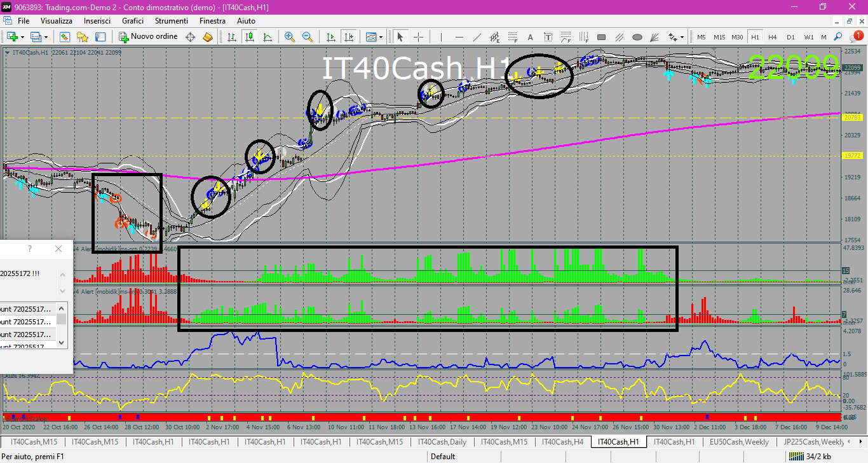The width and height of the screenshot is (868, 463).
Task: Select the text label 'T' tool
Action: coord(548,37)
